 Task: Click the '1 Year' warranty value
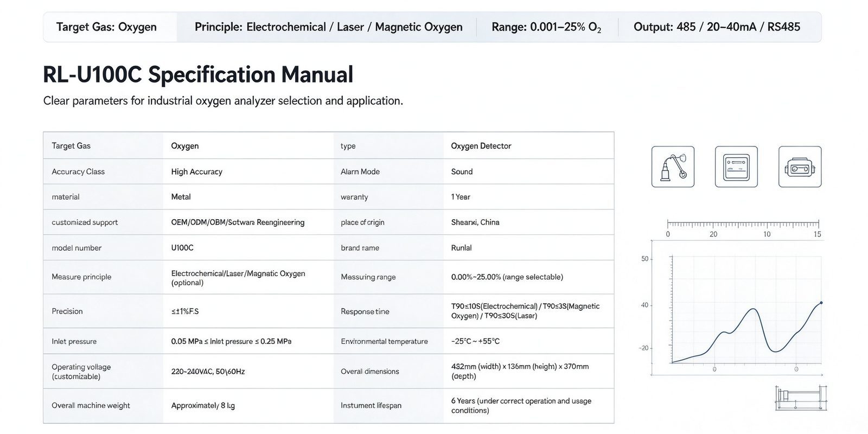461,197
